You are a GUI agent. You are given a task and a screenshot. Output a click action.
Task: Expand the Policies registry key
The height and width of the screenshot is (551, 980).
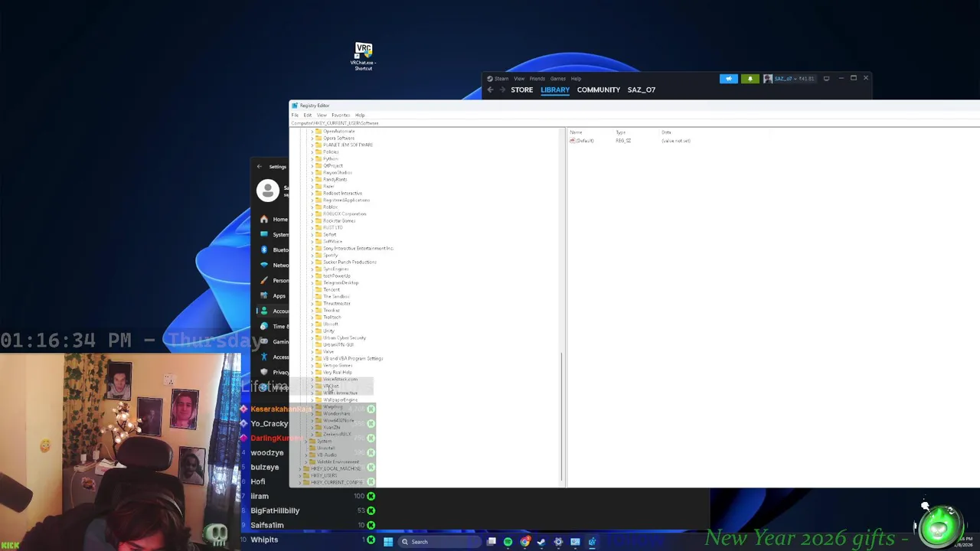[x=312, y=152]
